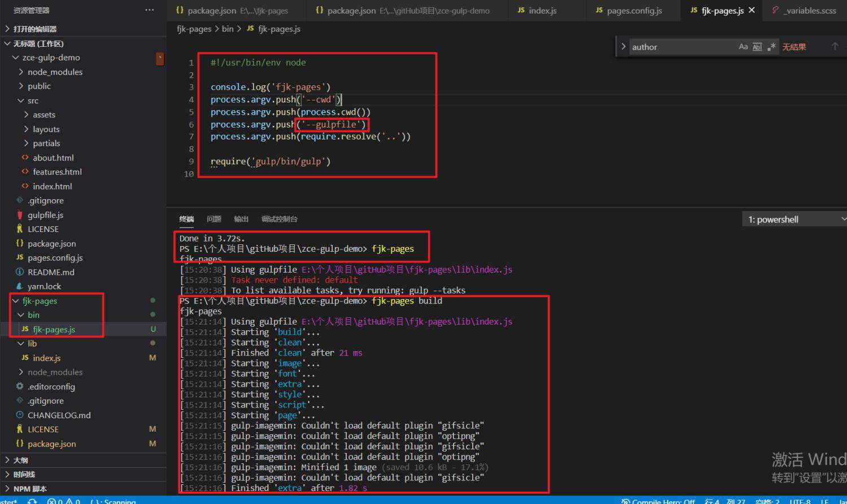
Task: Open the package.json tab for fjk-pages
Action: [237, 10]
